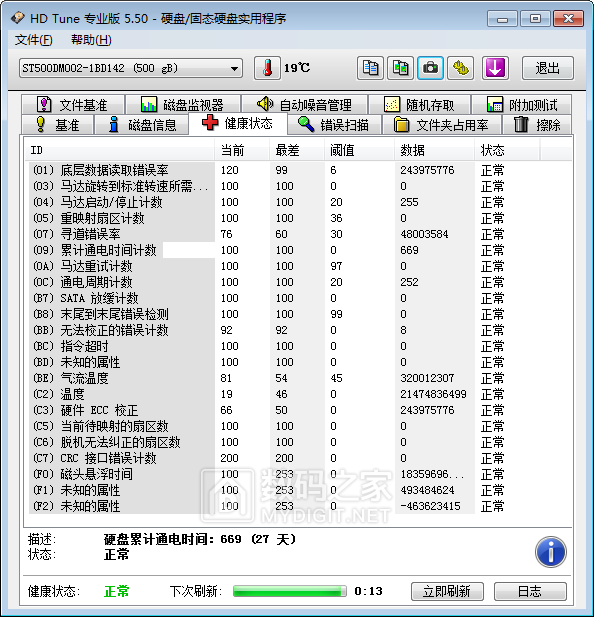Click the 19℃ temperature reading
The width and height of the screenshot is (594, 617).
point(297,68)
